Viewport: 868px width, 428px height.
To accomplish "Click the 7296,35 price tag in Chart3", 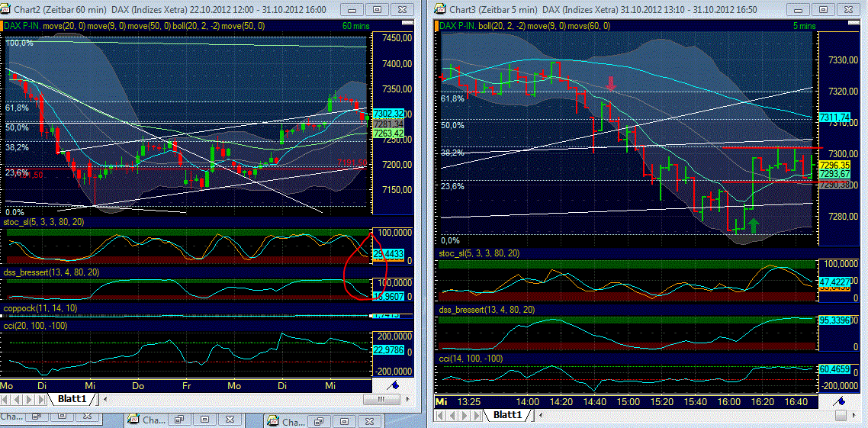I will pyautogui.click(x=834, y=165).
